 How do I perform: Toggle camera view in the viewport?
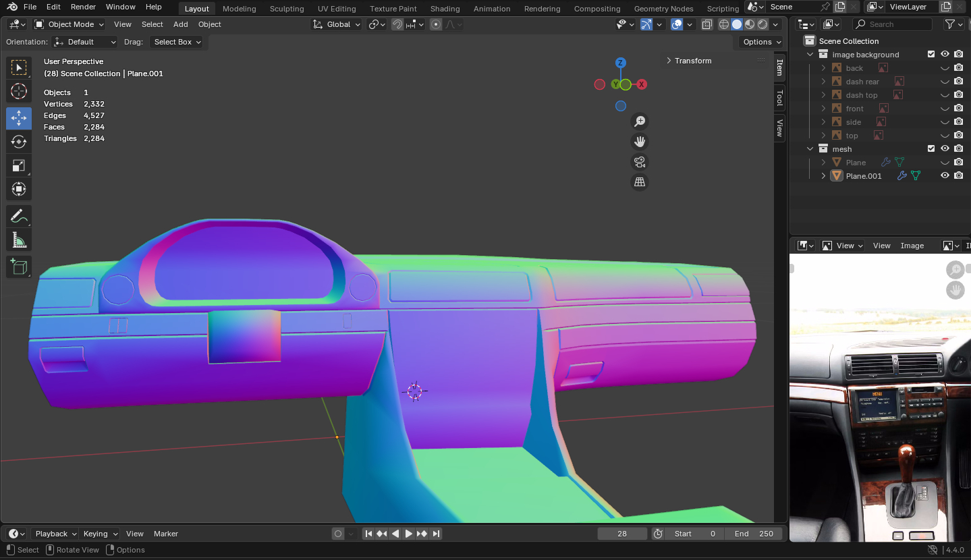point(639,162)
